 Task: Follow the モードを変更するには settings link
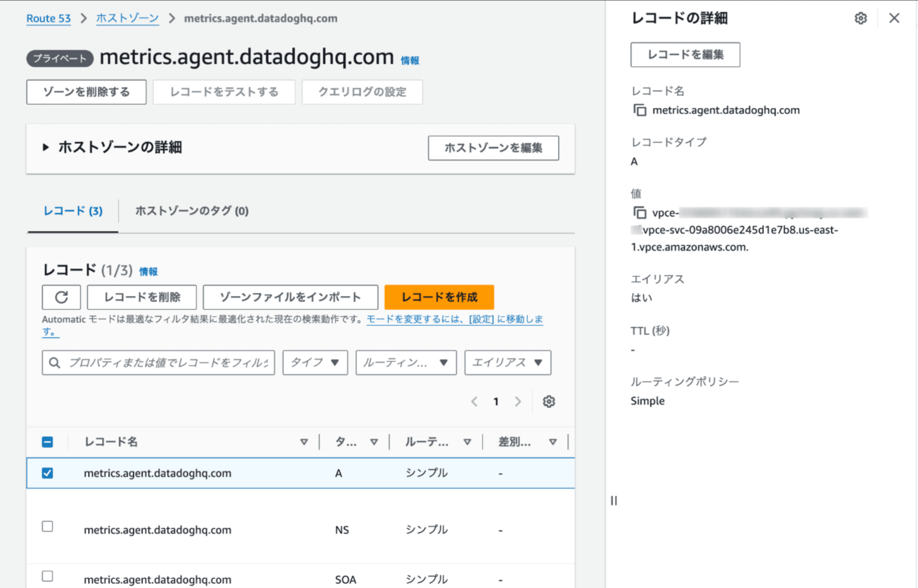[454, 319]
